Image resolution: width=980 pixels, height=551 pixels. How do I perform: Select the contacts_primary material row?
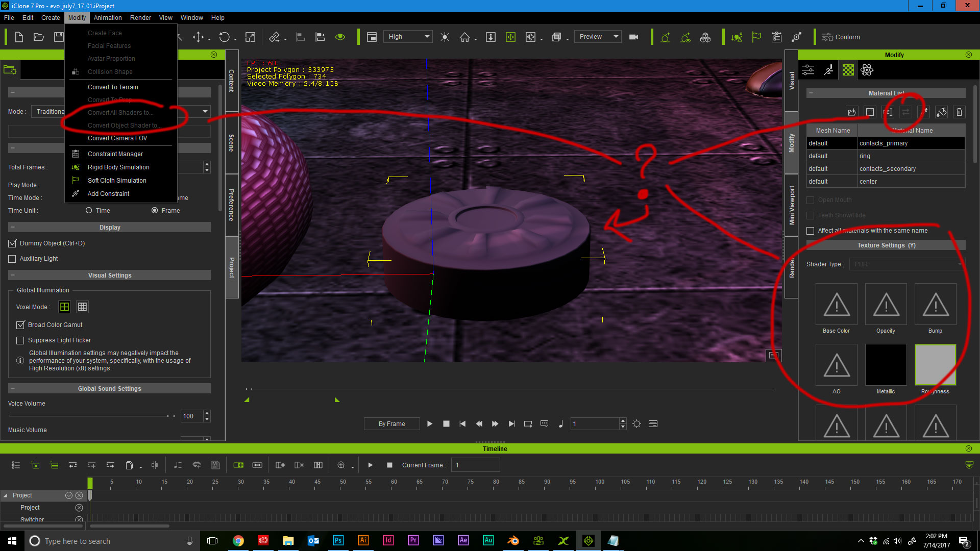[x=886, y=143]
